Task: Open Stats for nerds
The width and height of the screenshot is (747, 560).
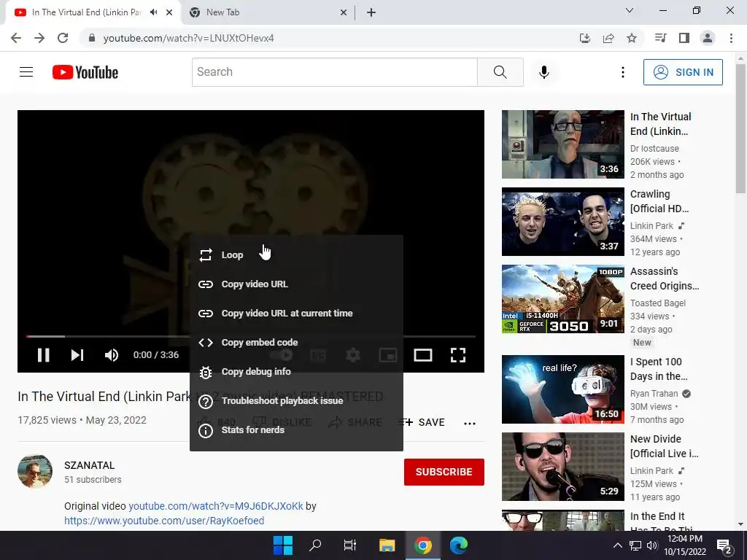Action: tap(296, 430)
